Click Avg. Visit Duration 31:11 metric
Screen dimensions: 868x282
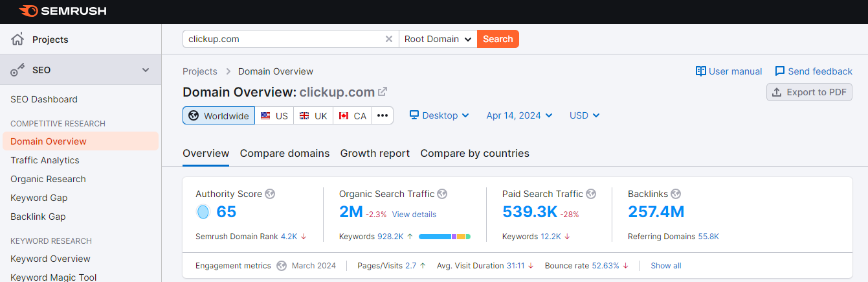[x=485, y=266]
